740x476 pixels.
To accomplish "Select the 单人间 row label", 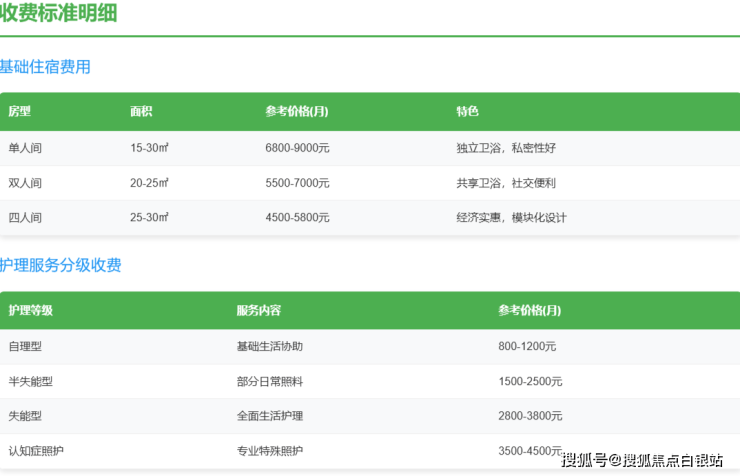I will tap(25, 148).
